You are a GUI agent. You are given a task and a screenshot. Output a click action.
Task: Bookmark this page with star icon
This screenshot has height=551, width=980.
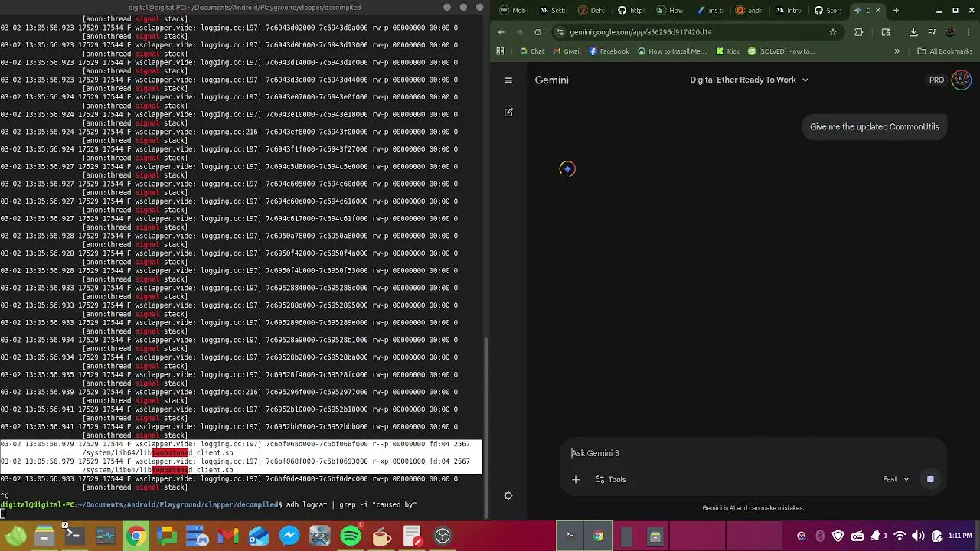[x=833, y=32]
